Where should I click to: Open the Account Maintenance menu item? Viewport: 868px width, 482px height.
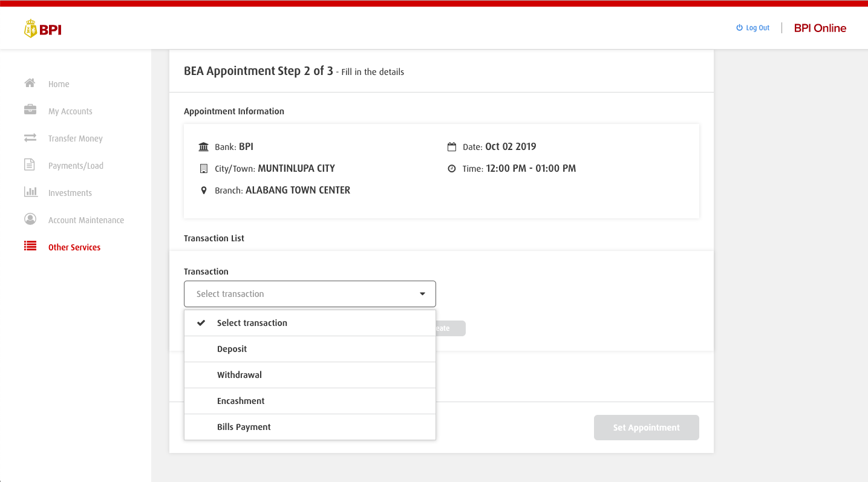point(86,220)
